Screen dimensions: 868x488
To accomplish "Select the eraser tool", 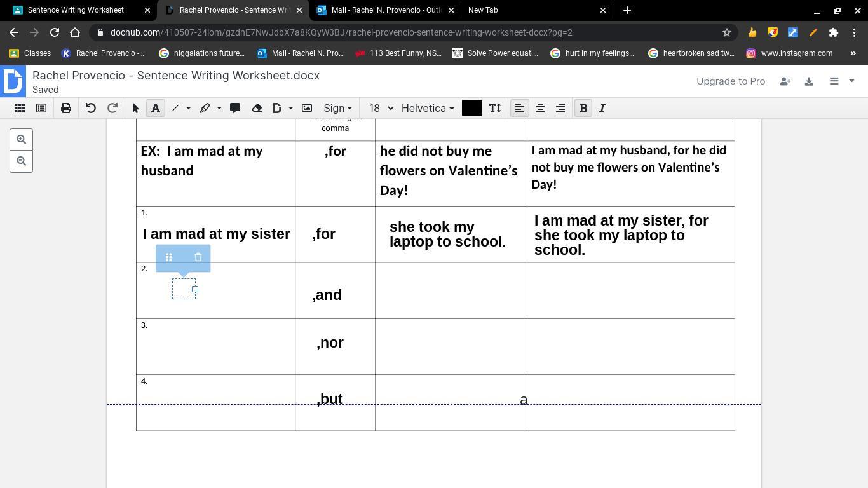I will [x=257, y=108].
